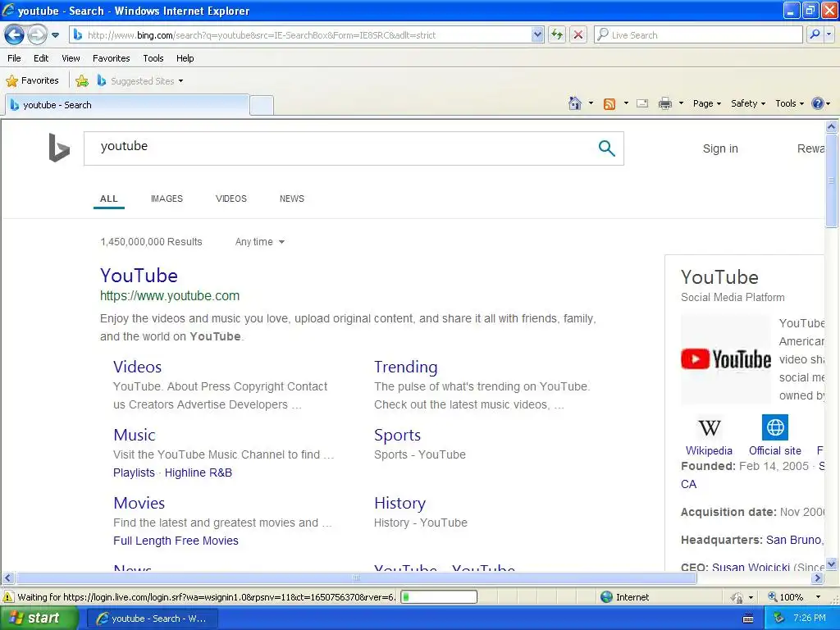The image size is (840, 630).
Task: Expand the Print options dropdown arrow
Action: point(681,103)
